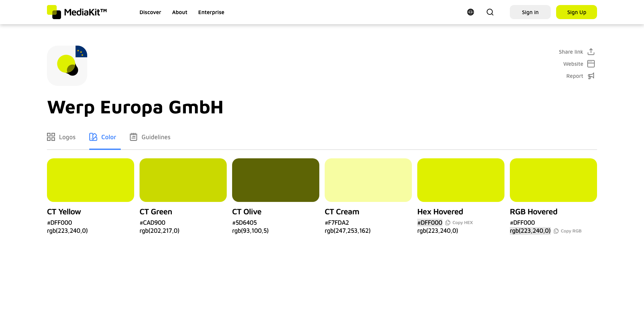The height and width of the screenshot is (322, 644).
Task: Pick the CT Cream color swatch
Action: click(368, 180)
